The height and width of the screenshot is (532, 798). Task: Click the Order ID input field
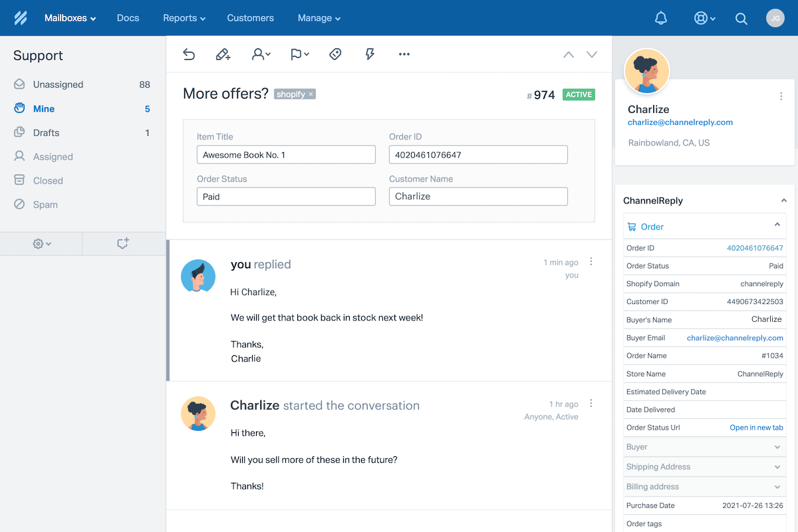pyautogui.click(x=478, y=155)
